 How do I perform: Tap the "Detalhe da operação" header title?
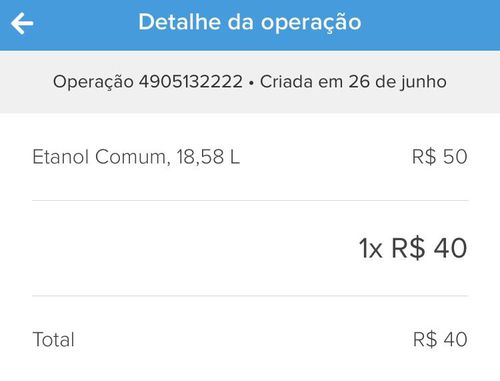point(250,23)
